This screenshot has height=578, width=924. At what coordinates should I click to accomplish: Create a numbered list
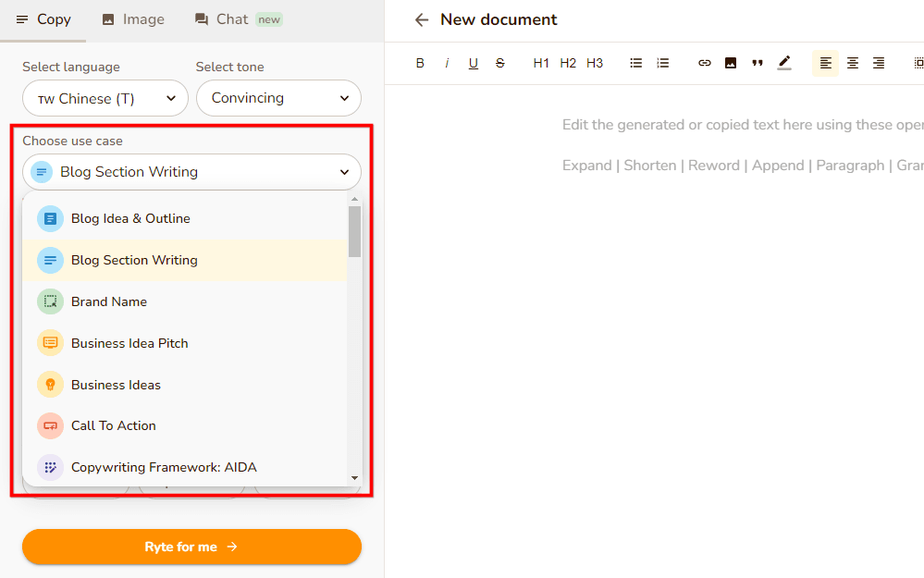pos(663,63)
